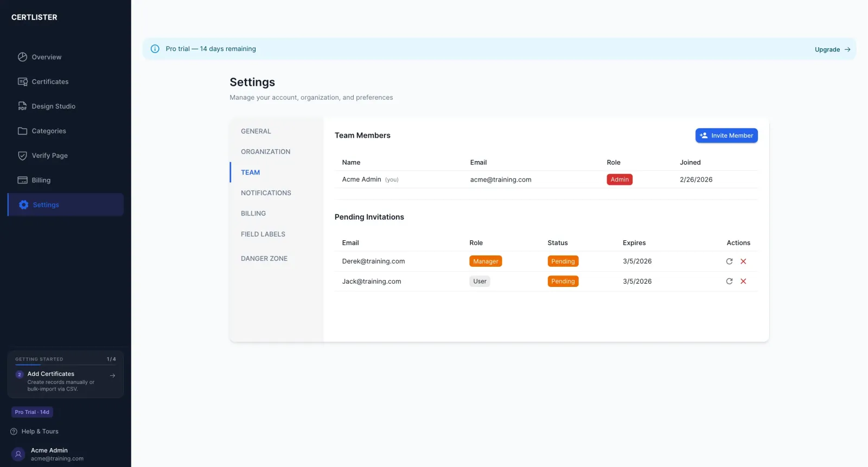Click the Billing card icon in sidebar

click(x=22, y=180)
